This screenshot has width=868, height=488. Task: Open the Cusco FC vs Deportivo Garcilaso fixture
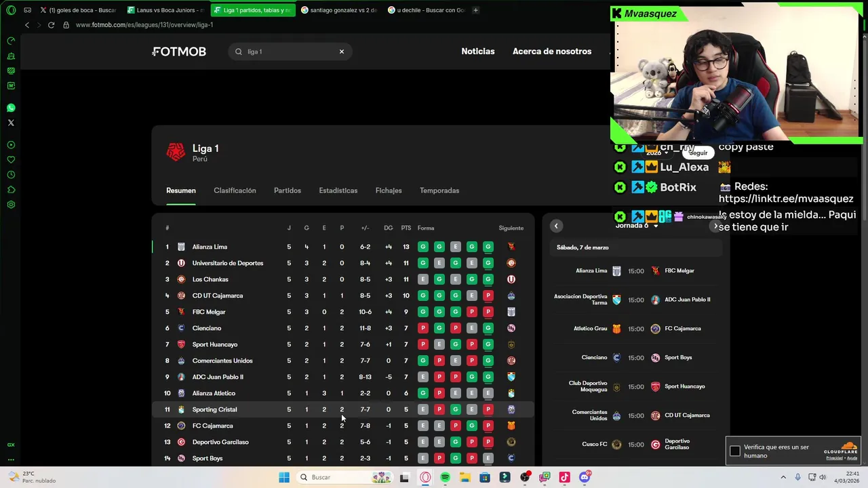click(x=636, y=445)
